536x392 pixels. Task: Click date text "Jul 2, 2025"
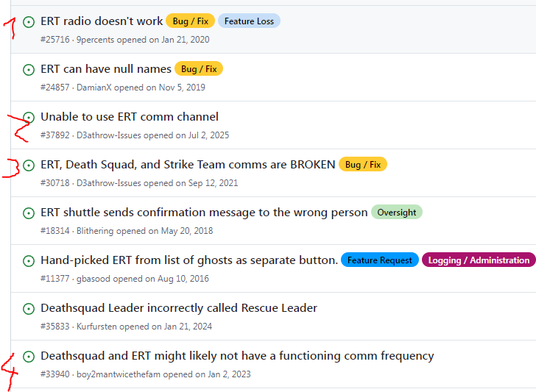(208, 135)
